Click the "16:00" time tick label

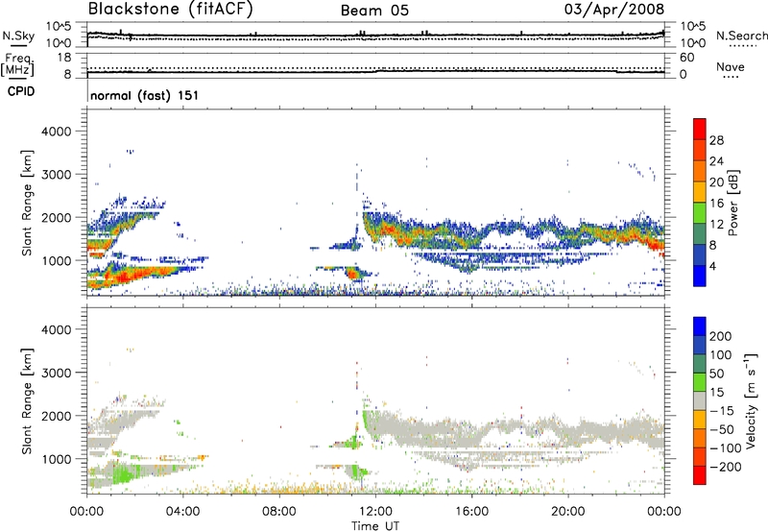pyautogui.click(x=471, y=512)
